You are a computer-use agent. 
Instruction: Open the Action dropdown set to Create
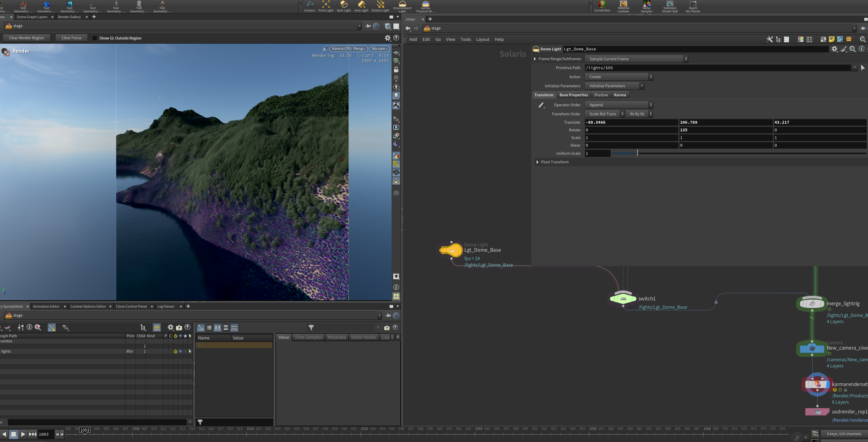point(619,77)
